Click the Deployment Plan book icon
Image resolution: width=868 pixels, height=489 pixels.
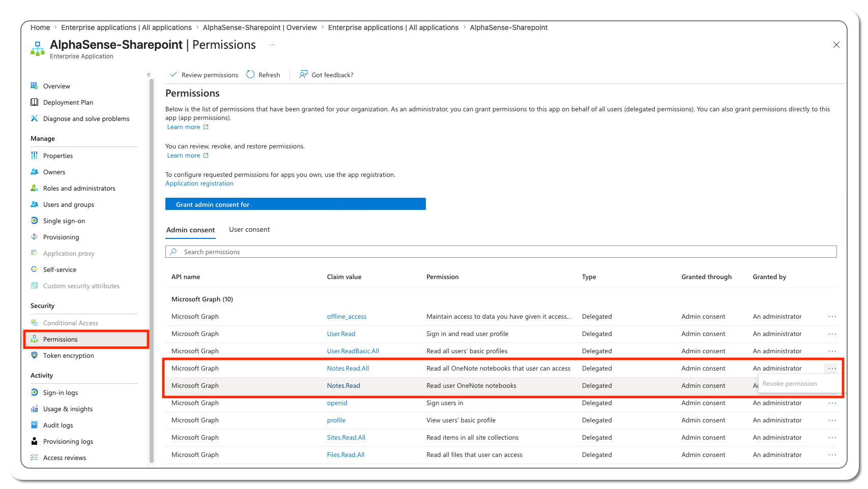coord(34,102)
